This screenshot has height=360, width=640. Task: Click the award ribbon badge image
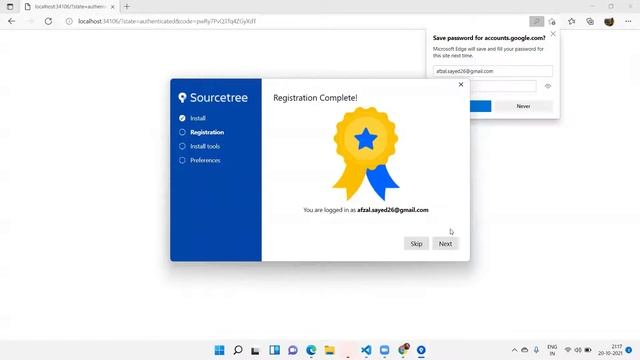pos(366,153)
